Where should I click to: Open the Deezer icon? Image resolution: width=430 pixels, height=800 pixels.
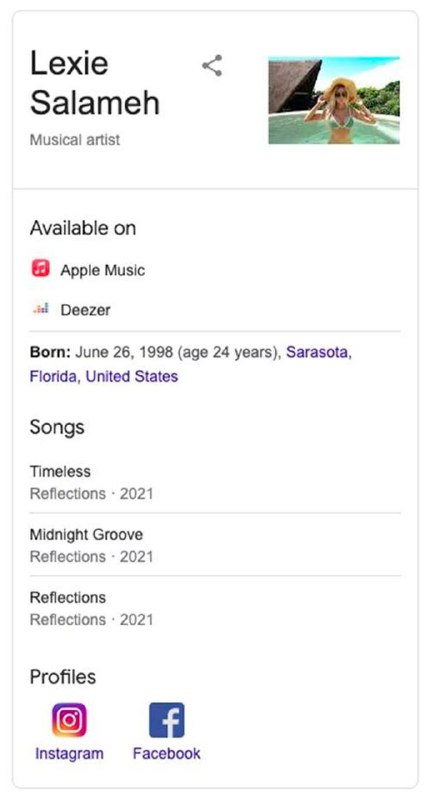coord(40,309)
